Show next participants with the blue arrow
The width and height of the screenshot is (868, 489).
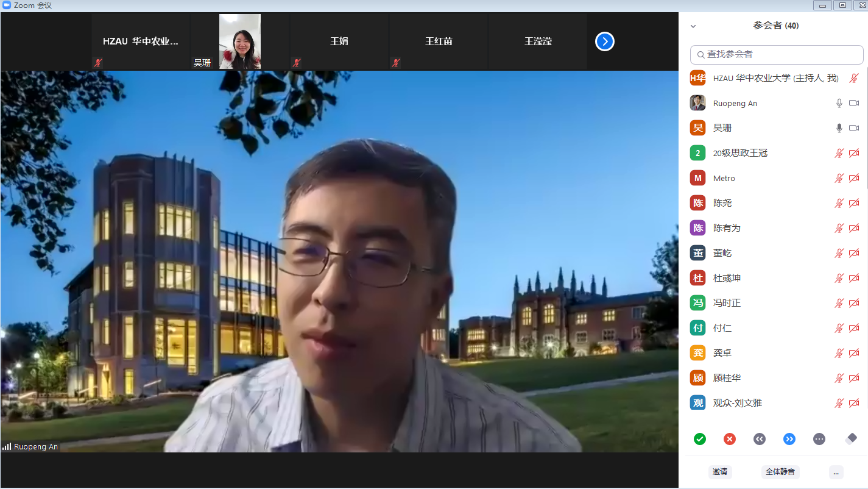[x=604, y=41]
